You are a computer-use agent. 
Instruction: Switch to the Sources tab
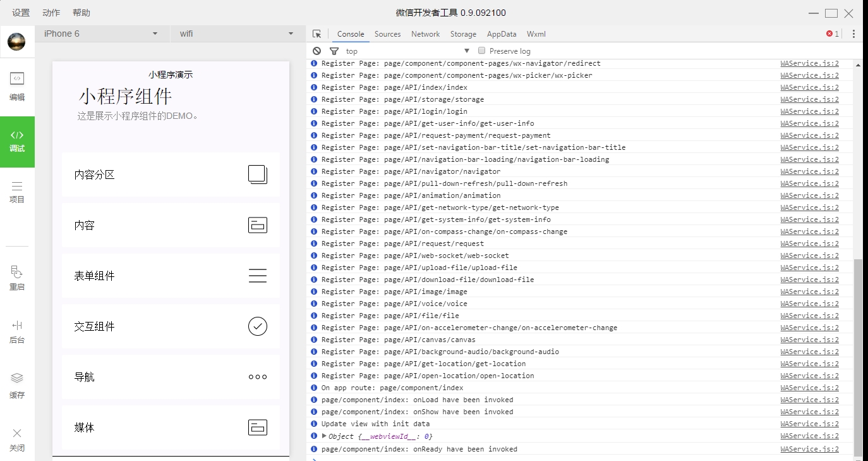point(387,34)
